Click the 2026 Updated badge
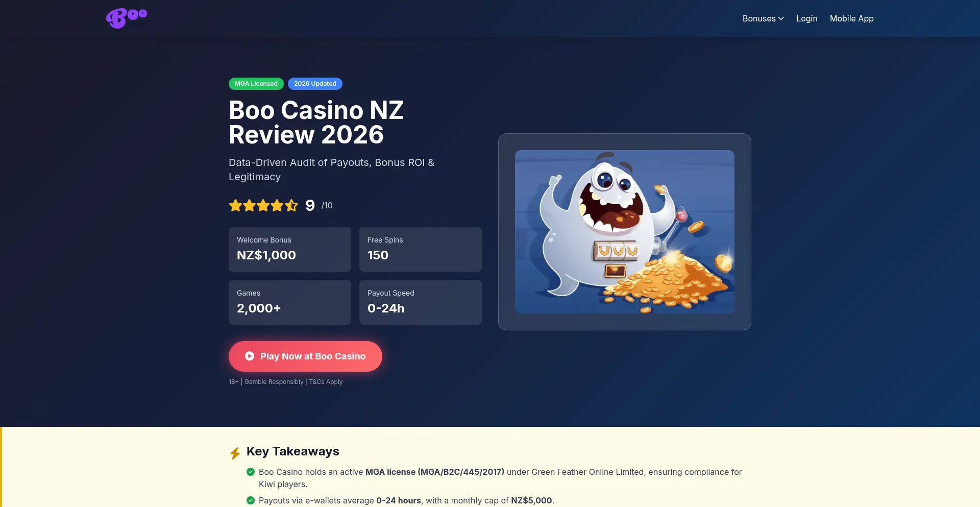980x507 pixels. click(x=315, y=83)
